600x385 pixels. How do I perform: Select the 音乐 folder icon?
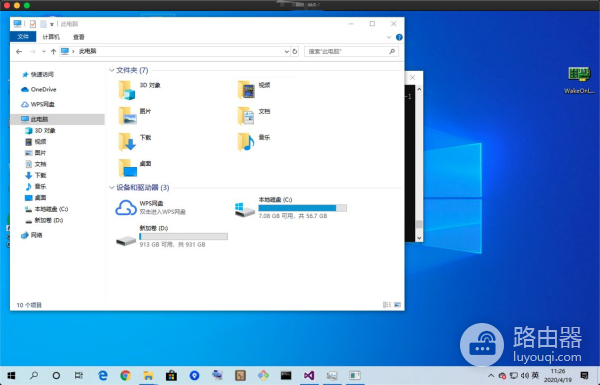pos(246,142)
